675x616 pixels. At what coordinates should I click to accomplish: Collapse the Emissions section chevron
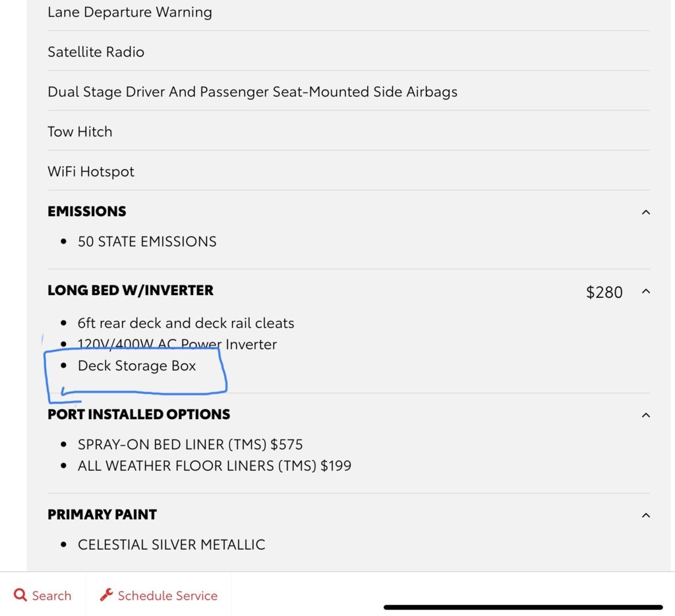[646, 212]
